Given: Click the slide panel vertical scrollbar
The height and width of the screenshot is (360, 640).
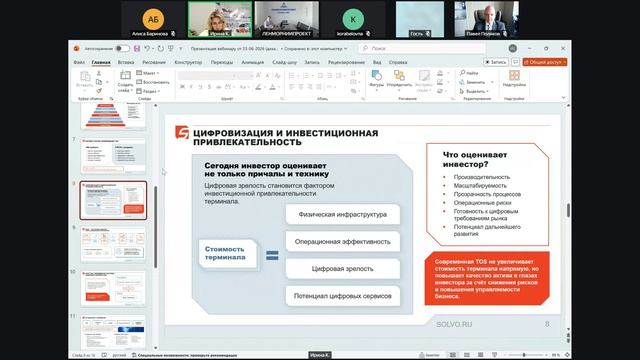Looking at the screenshot, I should click(156, 227).
